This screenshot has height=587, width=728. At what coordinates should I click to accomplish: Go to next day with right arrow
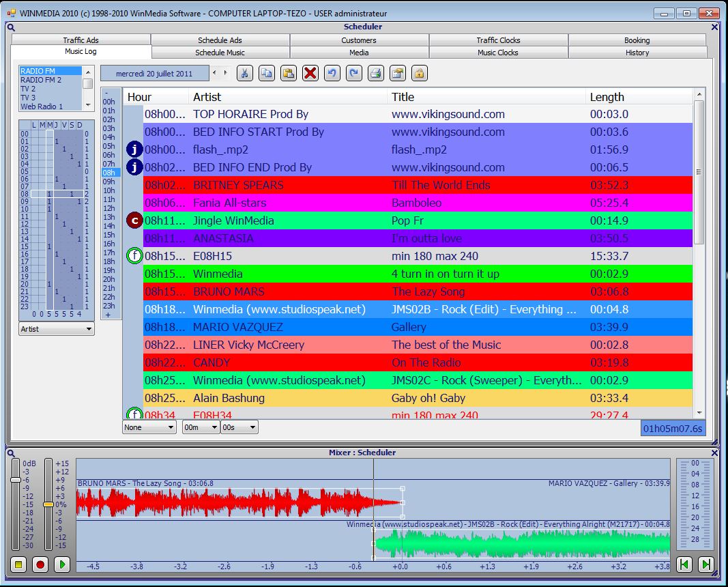coord(226,73)
